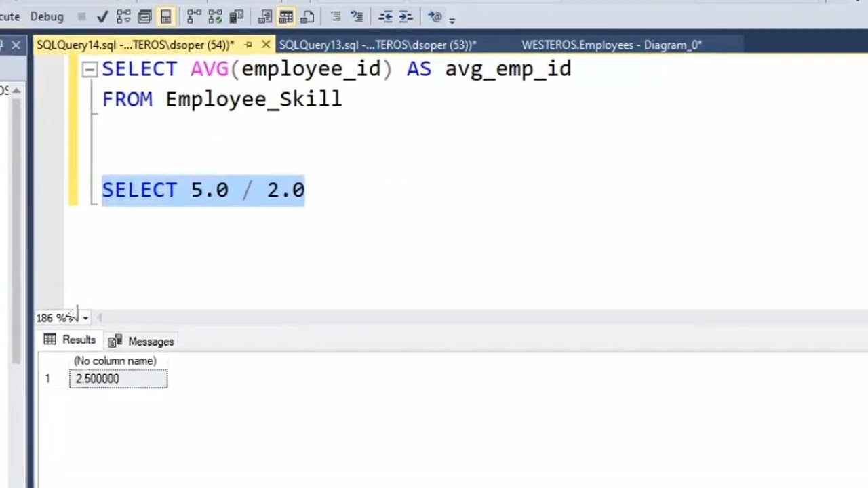The height and width of the screenshot is (488, 868).
Task: Switch to the SQLQuery14.sql tab
Action: [135, 45]
